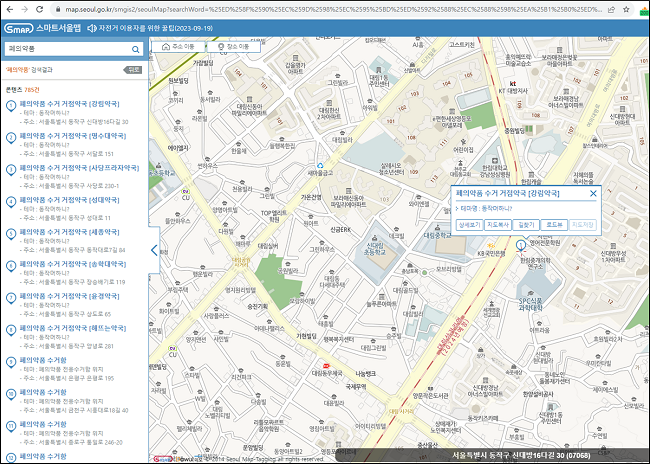Click the 양문작은도서관 label on the map

click(x=430, y=396)
